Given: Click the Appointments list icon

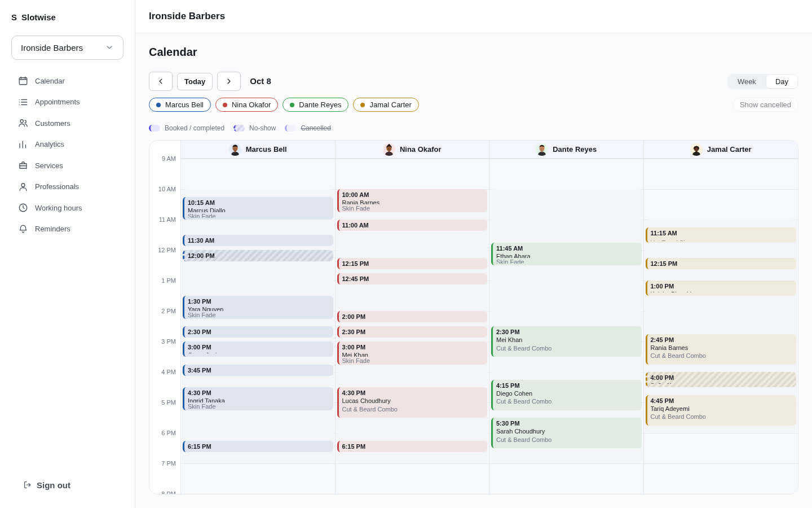Looking at the screenshot, I should pyautogui.click(x=23, y=102).
